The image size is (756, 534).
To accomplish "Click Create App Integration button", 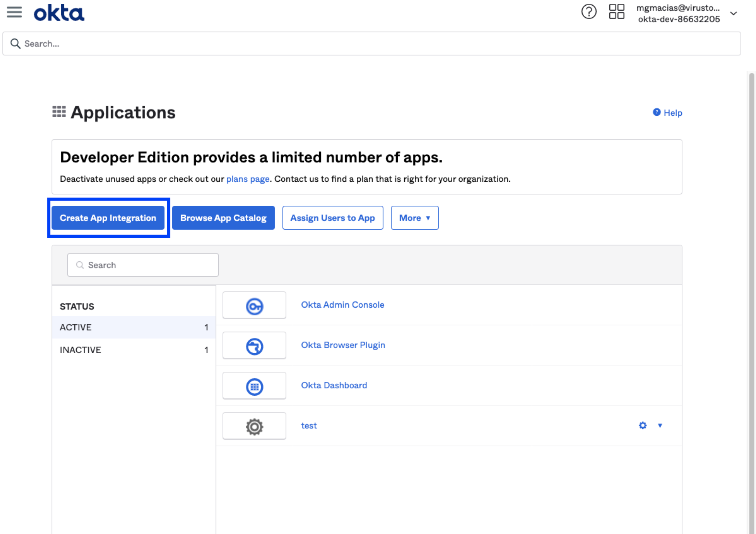I will (108, 218).
